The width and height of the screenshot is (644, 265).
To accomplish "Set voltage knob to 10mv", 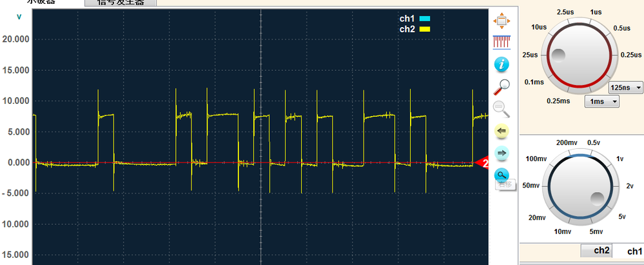I will (x=563, y=231).
